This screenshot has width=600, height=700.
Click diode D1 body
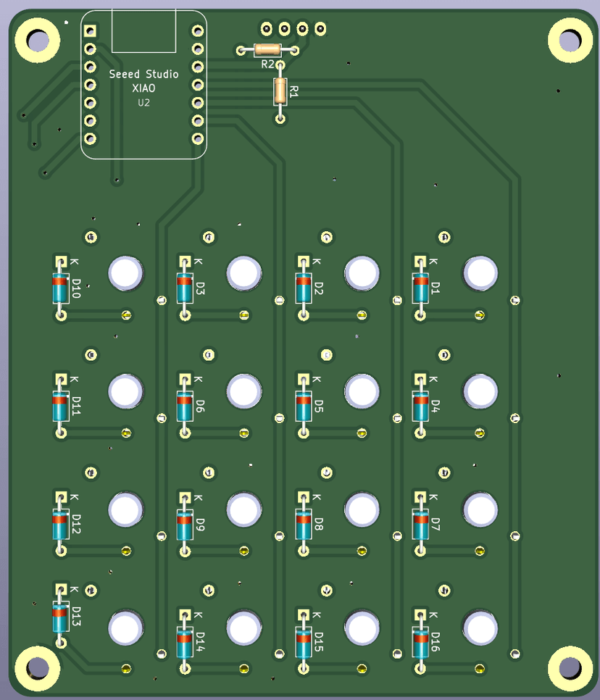[x=420, y=288]
